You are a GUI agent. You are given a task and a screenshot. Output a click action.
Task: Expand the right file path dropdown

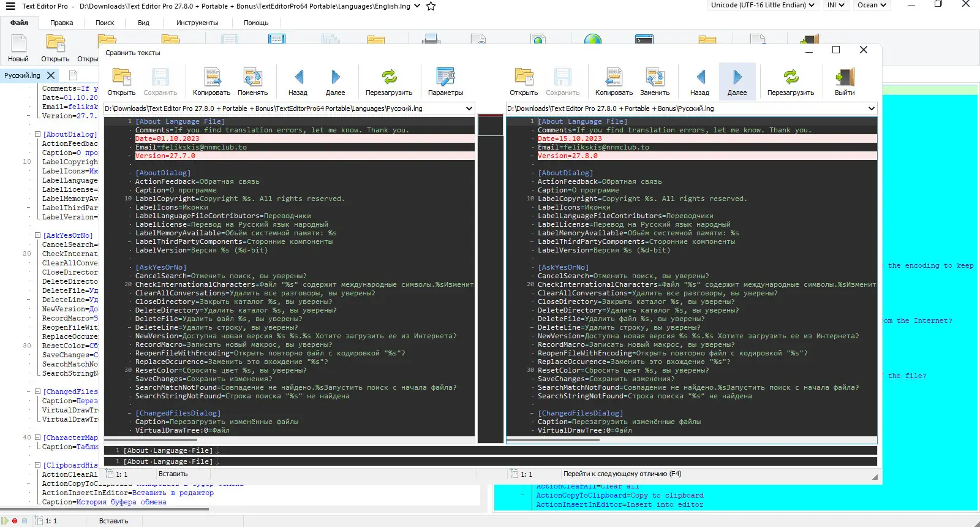[871, 108]
